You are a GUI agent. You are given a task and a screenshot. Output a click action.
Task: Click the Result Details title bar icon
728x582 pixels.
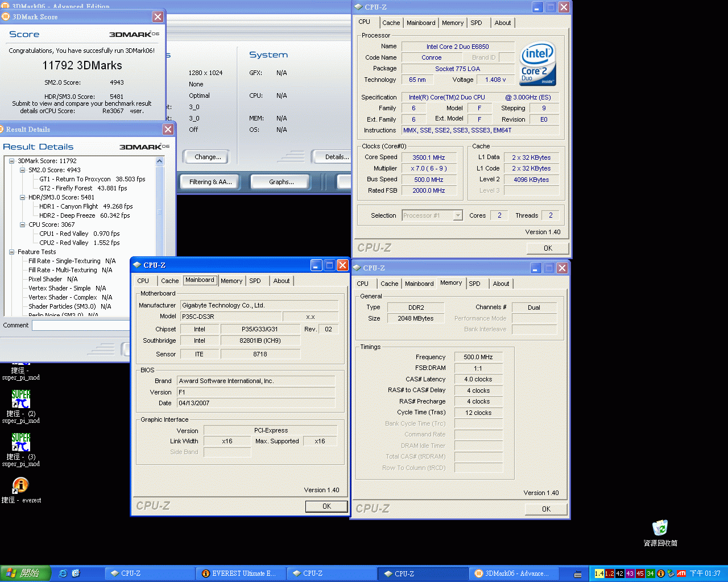click(2, 129)
